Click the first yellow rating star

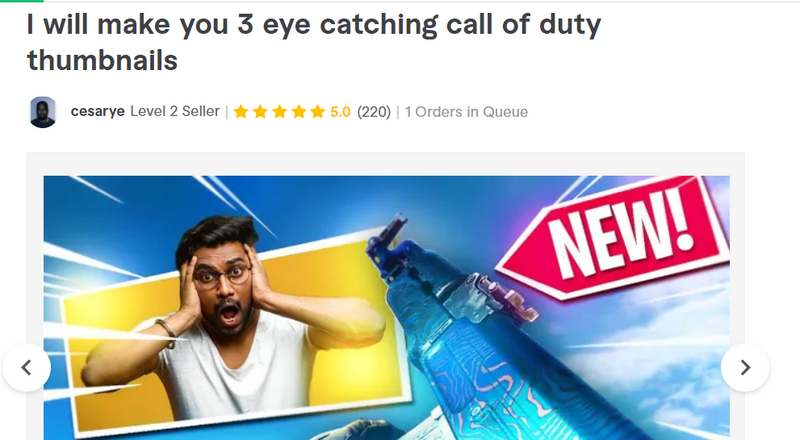coord(241,111)
